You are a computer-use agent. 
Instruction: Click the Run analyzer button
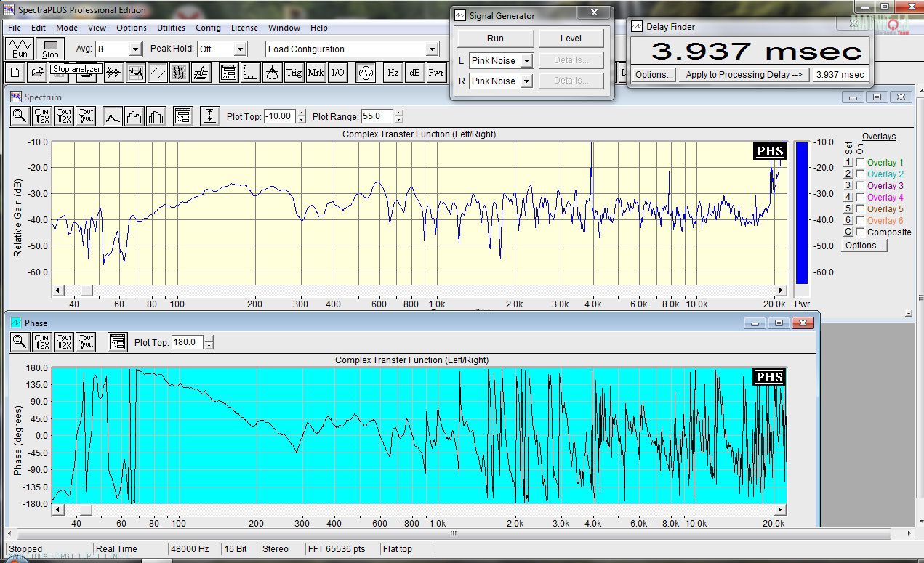click(x=20, y=49)
